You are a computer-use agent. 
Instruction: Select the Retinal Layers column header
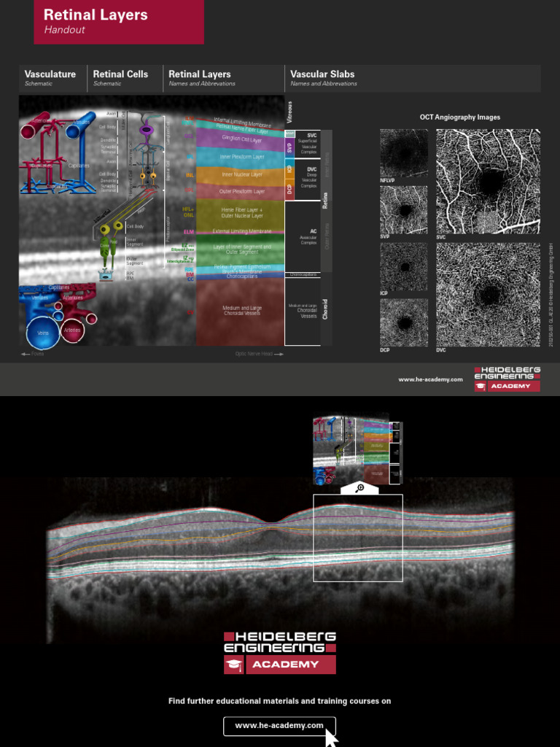click(x=224, y=78)
